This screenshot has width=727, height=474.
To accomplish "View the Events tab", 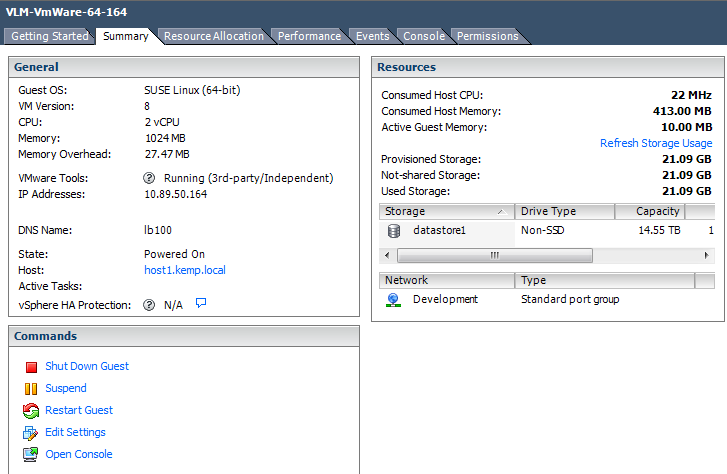I will pos(372,36).
